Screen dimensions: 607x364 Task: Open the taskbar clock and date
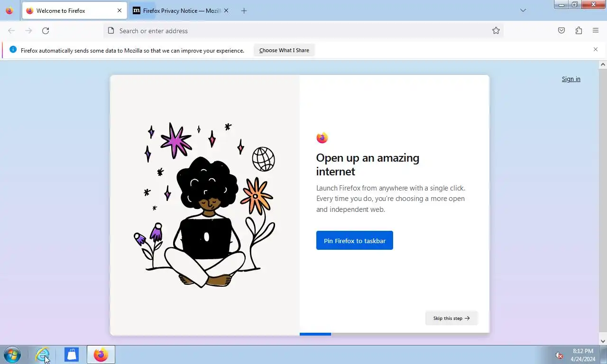(583, 355)
